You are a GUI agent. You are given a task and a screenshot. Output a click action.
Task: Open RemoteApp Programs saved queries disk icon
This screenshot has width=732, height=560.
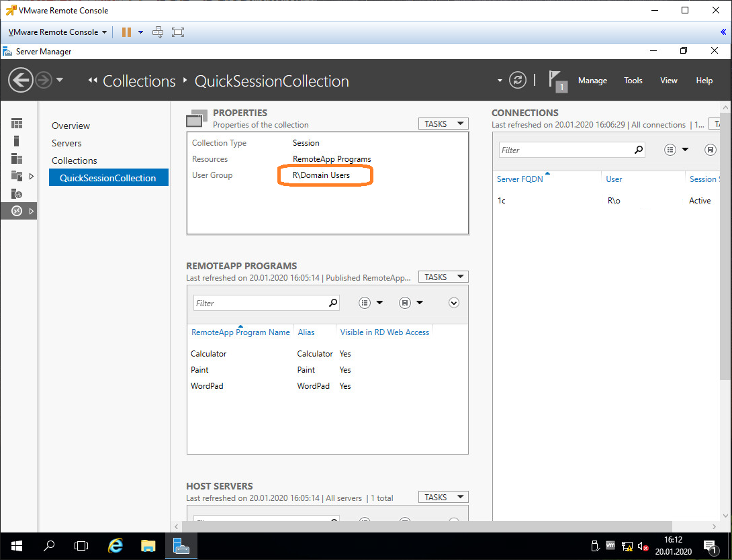(405, 303)
